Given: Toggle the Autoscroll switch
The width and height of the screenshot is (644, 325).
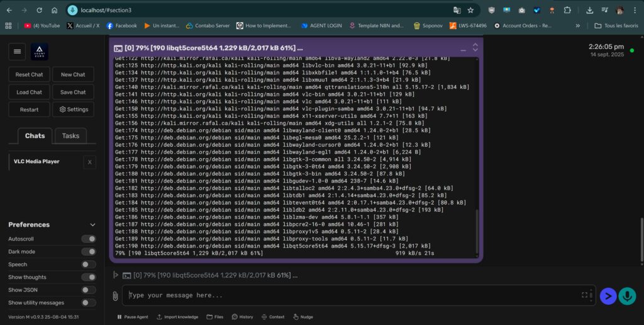Looking at the screenshot, I should (x=89, y=239).
